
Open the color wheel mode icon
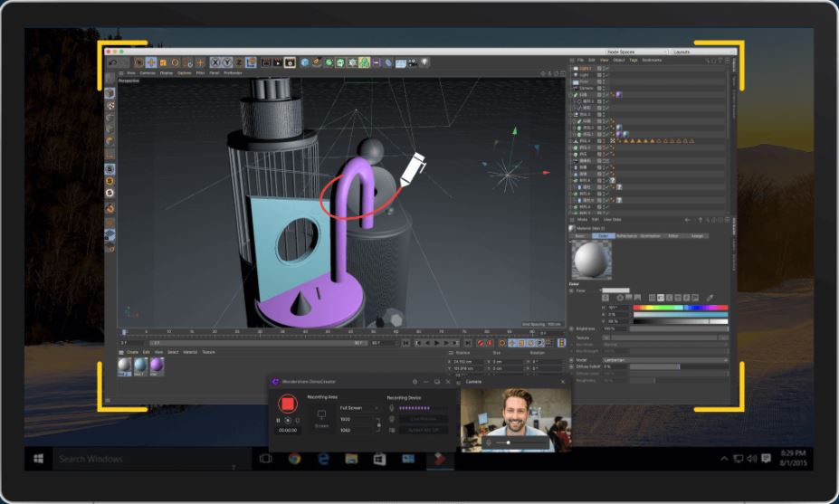coord(620,298)
